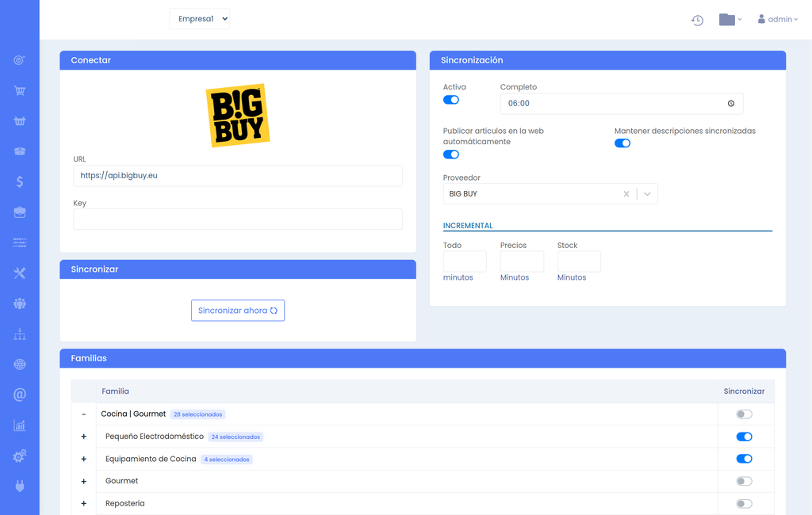The image size is (812, 515).
Task: Open the dollar sign sidebar icon
Action: pos(19,181)
